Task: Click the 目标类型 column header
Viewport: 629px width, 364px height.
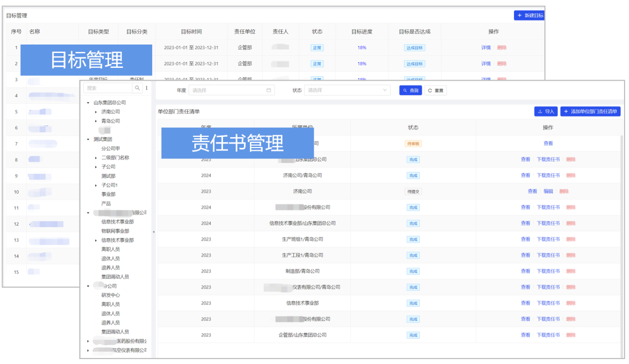Action: [98, 32]
